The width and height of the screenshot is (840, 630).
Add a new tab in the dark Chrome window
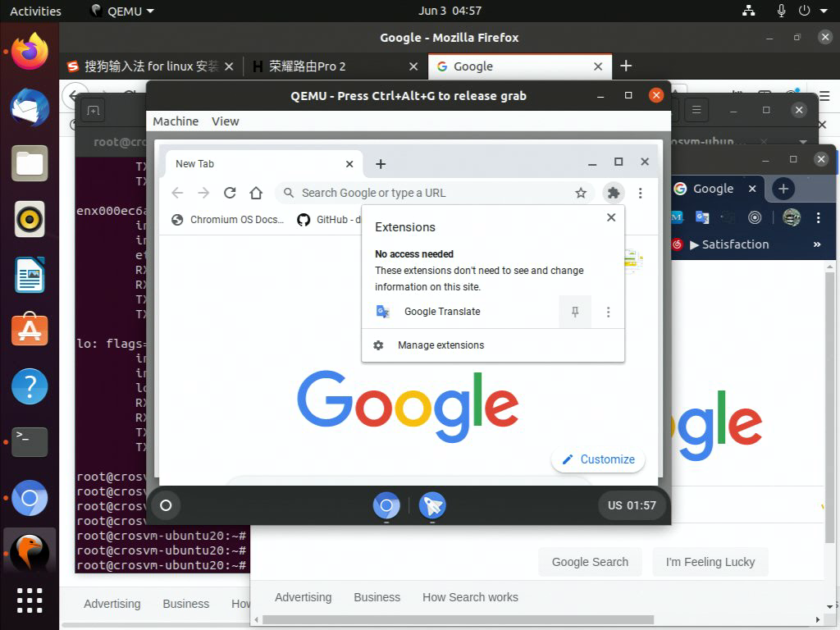coord(783,189)
